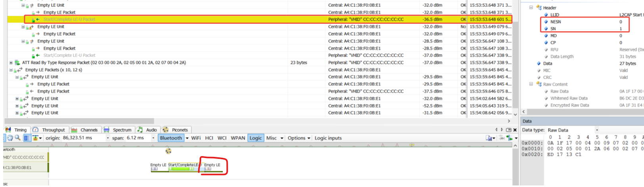Select the hand pan tool
The width and height of the screenshot is (644, 187).
tap(10, 138)
